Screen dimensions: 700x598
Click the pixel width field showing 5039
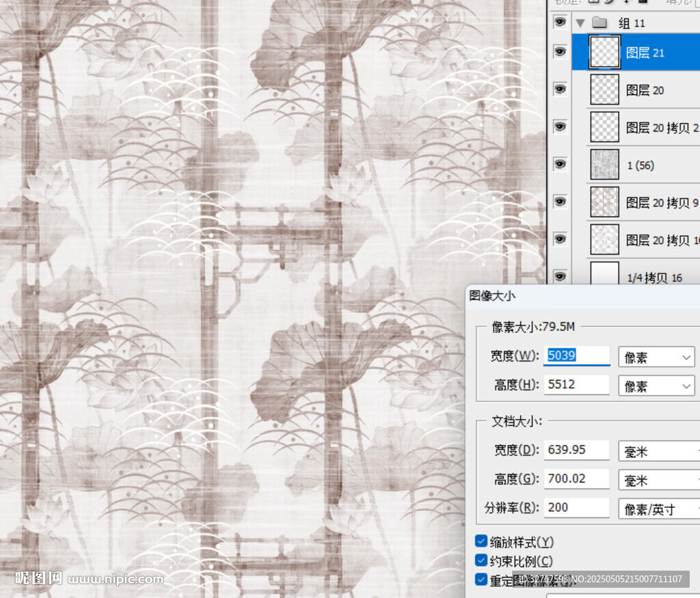[576, 355]
